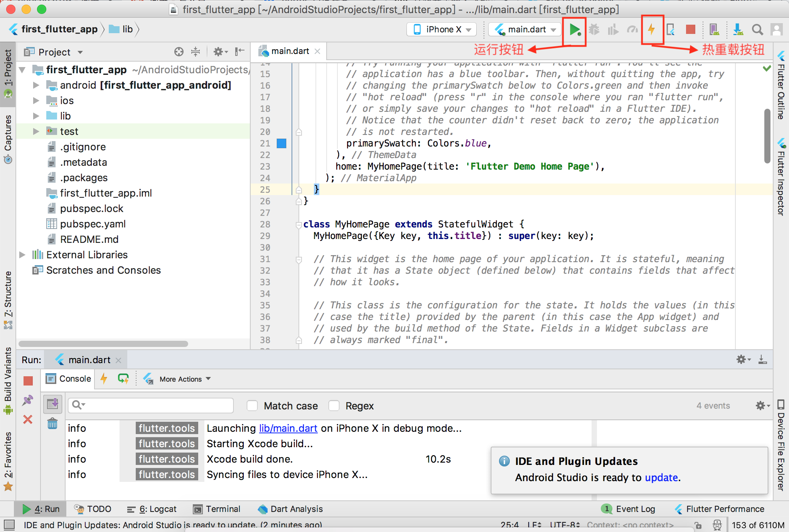Open the iPhone X device selector dropdown
The image size is (789, 532).
point(442,30)
